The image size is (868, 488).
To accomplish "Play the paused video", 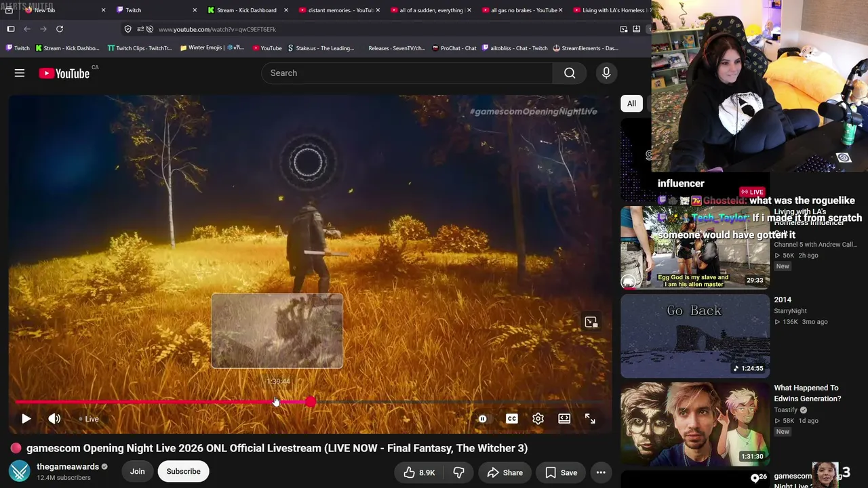I will (x=26, y=419).
